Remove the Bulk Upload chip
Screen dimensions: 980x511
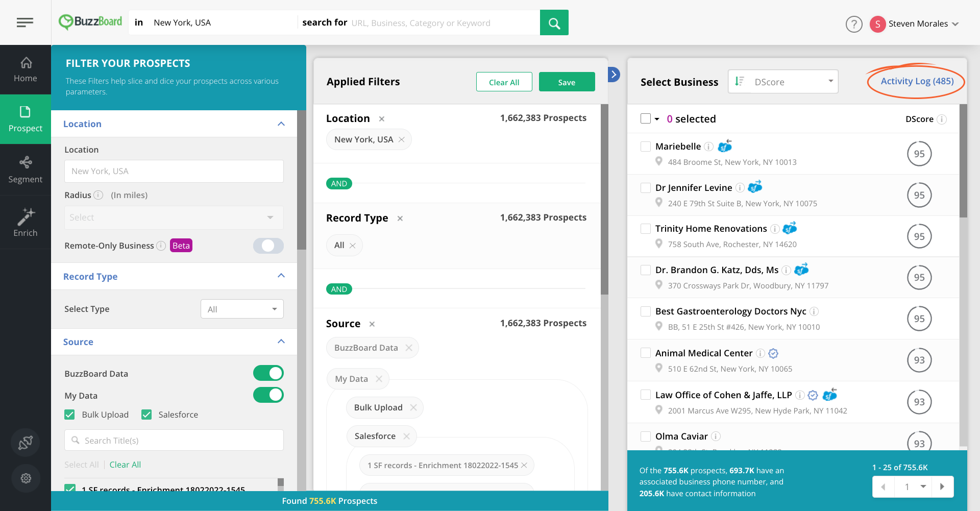pyautogui.click(x=413, y=407)
